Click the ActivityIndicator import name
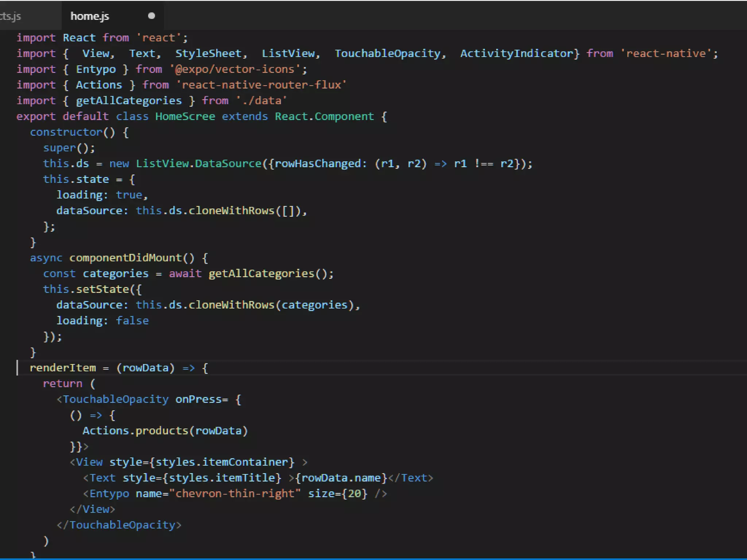This screenshot has width=747, height=560. tap(516, 54)
